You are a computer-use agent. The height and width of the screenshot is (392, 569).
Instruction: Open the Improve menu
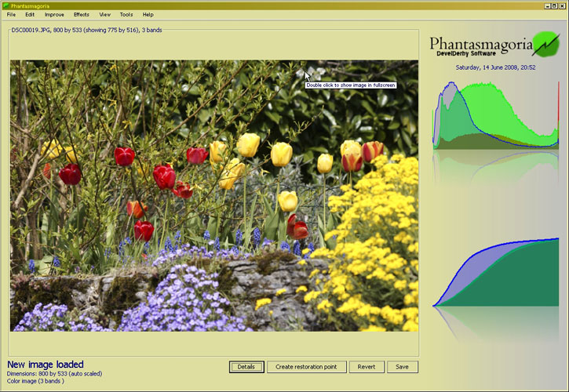[54, 14]
